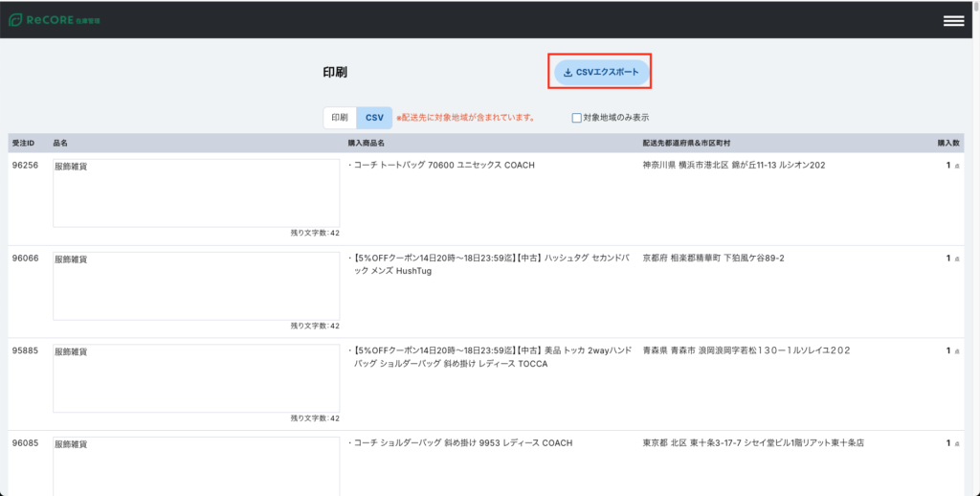Select the CSV tab

(x=374, y=118)
